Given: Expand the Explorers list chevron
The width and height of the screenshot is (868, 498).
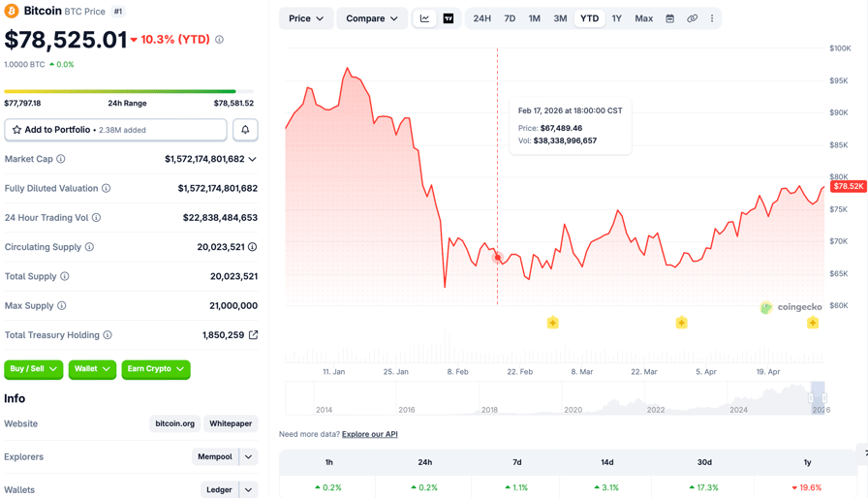Looking at the screenshot, I should point(249,456).
